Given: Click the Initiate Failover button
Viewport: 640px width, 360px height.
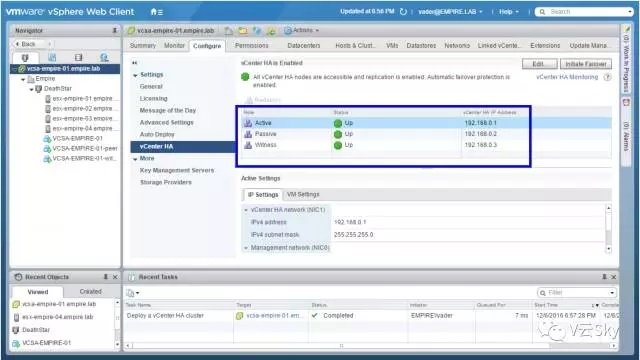Looking at the screenshot, I should click(x=586, y=64).
